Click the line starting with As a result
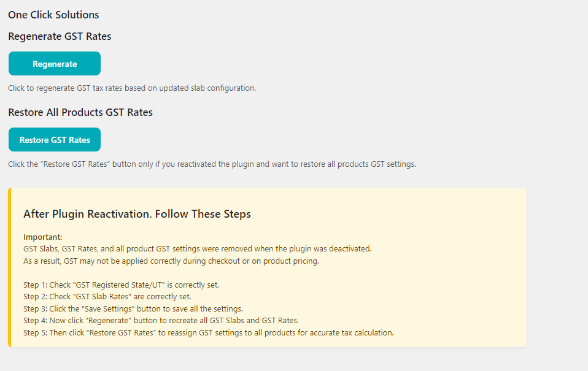The image size is (588, 371). point(171,261)
